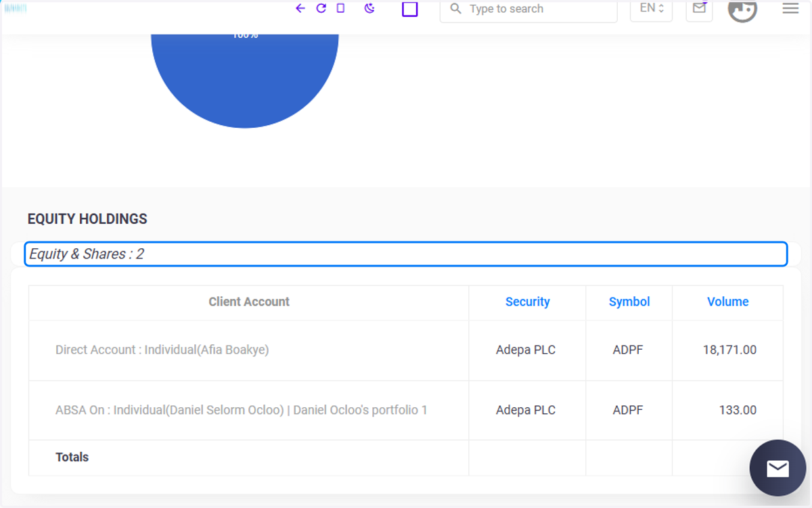Image resolution: width=812 pixels, height=508 pixels.
Task: Click the EQUITY HOLDINGS heading
Action: pyautogui.click(x=87, y=219)
